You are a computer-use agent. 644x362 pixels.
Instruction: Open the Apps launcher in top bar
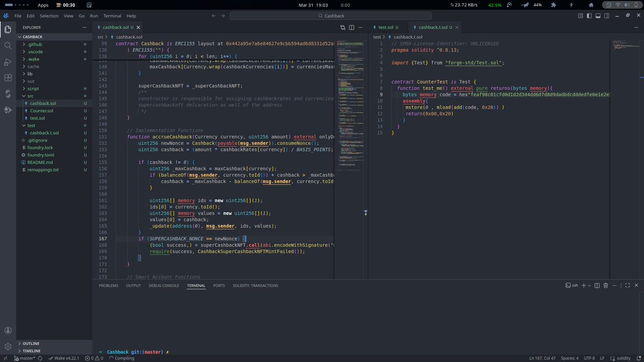(x=43, y=5)
